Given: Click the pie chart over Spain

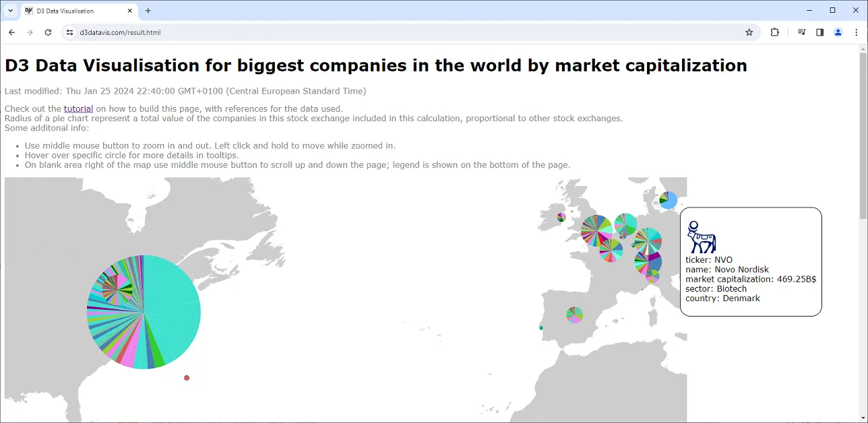Looking at the screenshot, I should 574,315.
